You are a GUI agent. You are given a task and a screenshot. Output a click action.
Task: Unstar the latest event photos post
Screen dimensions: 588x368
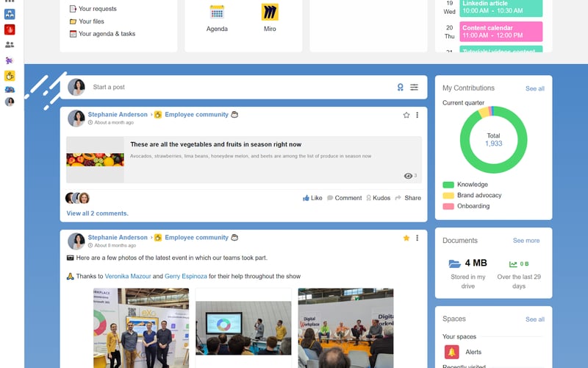406,238
